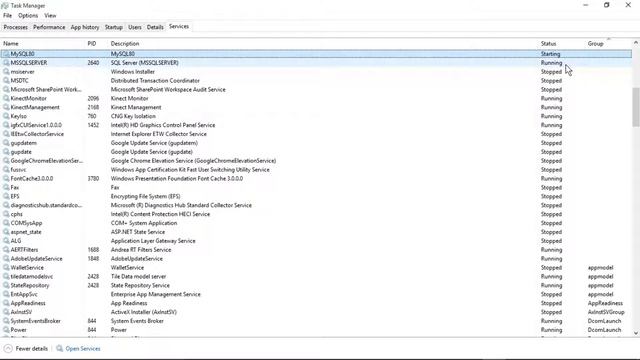This screenshot has width=640, height=360.
Task: Click the icon beside AppReadiness service
Action: [x=6, y=303]
